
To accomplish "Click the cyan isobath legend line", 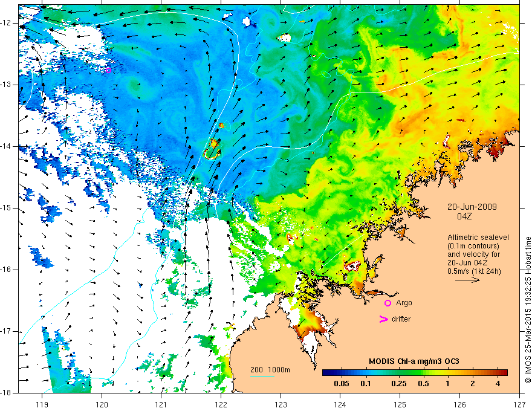I will [262, 376].
